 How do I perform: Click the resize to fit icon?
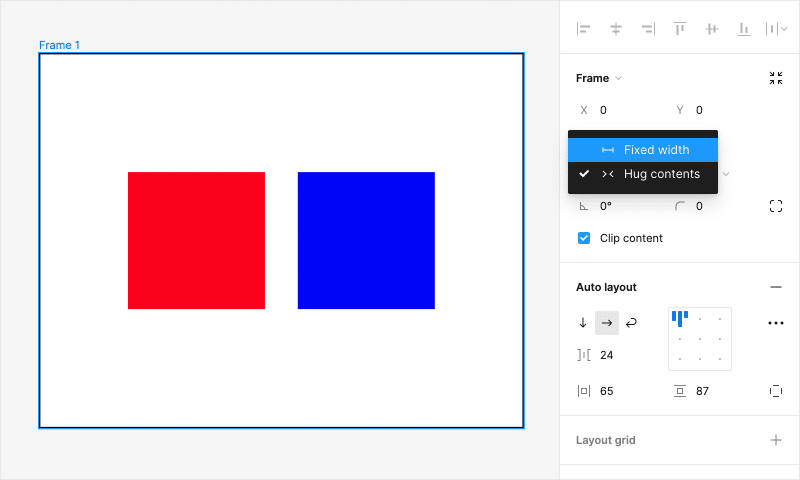tap(776, 78)
